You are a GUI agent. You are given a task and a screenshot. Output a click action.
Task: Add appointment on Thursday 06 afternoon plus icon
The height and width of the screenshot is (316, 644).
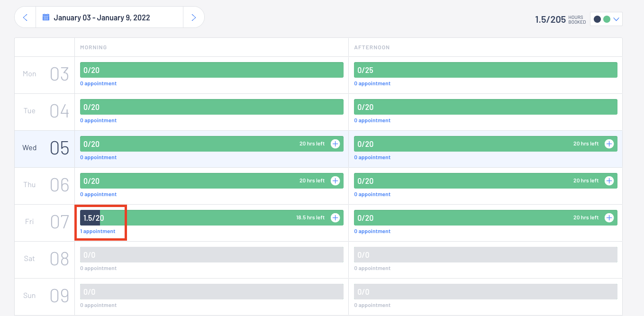(x=609, y=181)
